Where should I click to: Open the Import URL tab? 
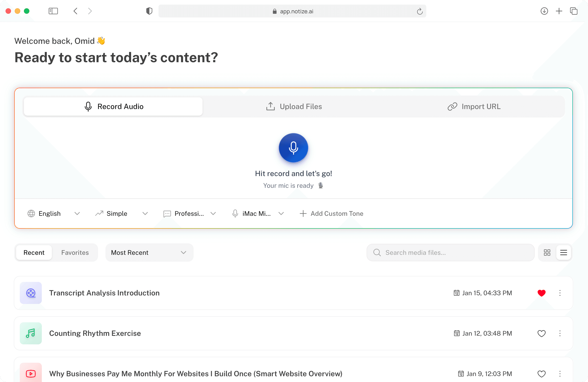(x=474, y=107)
